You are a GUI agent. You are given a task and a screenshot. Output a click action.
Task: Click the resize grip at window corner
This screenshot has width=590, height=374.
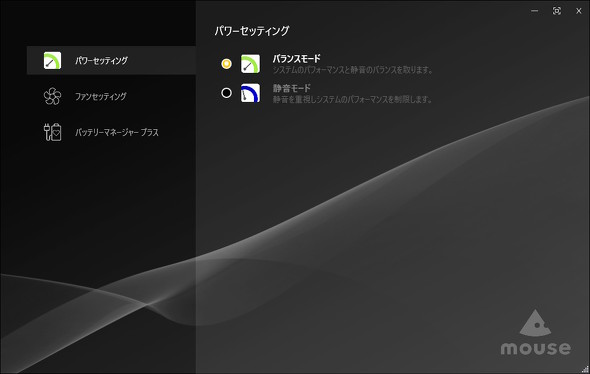click(585, 369)
